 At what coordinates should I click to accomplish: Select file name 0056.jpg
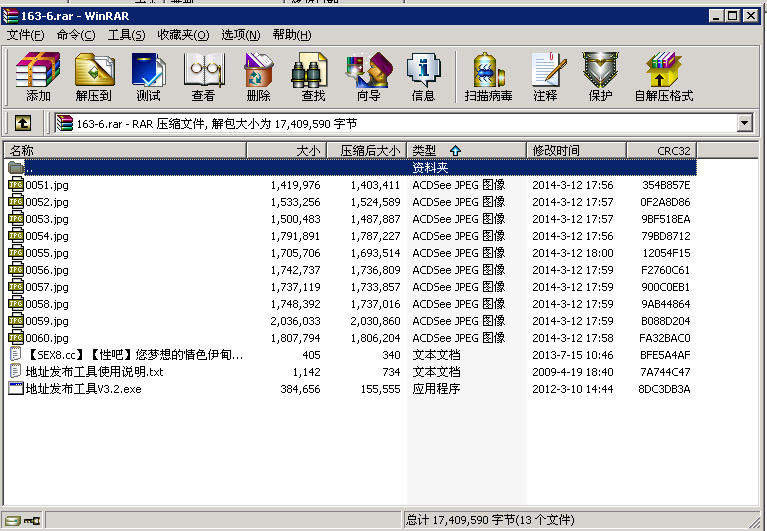coord(47,270)
